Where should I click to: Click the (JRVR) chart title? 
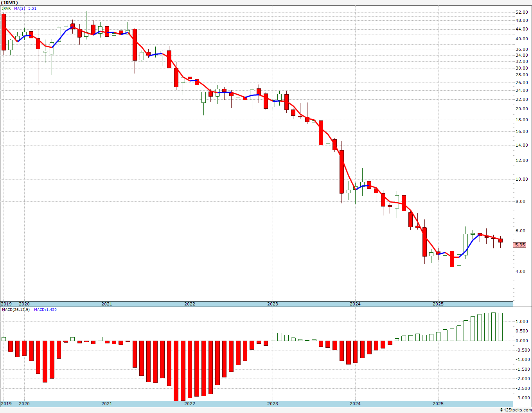coord(9,2)
